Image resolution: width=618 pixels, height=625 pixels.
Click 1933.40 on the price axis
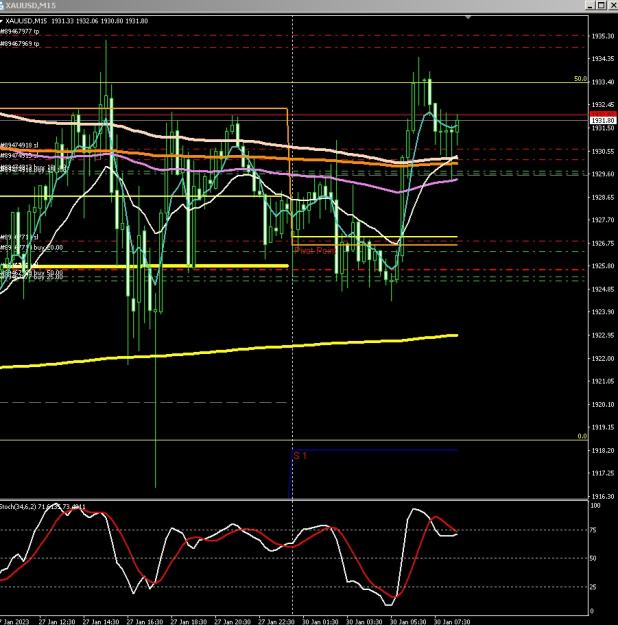click(x=602, y=82)
